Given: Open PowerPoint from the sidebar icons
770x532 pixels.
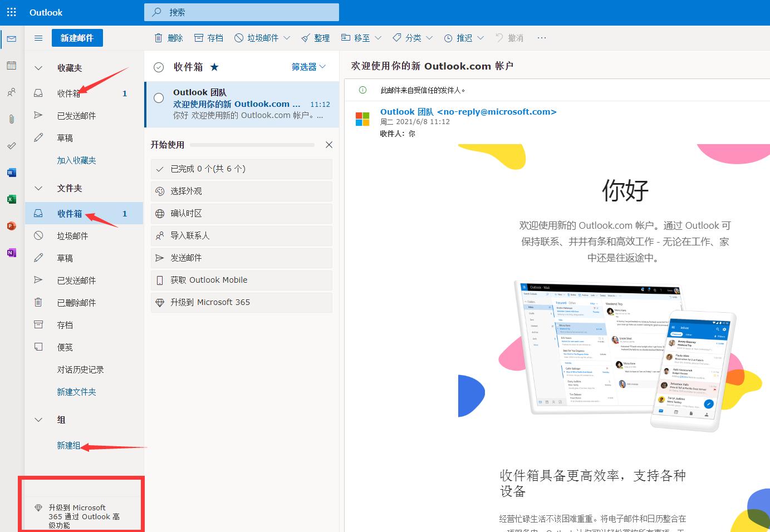Looking at the screenshot, I should [x=11, y=226].
